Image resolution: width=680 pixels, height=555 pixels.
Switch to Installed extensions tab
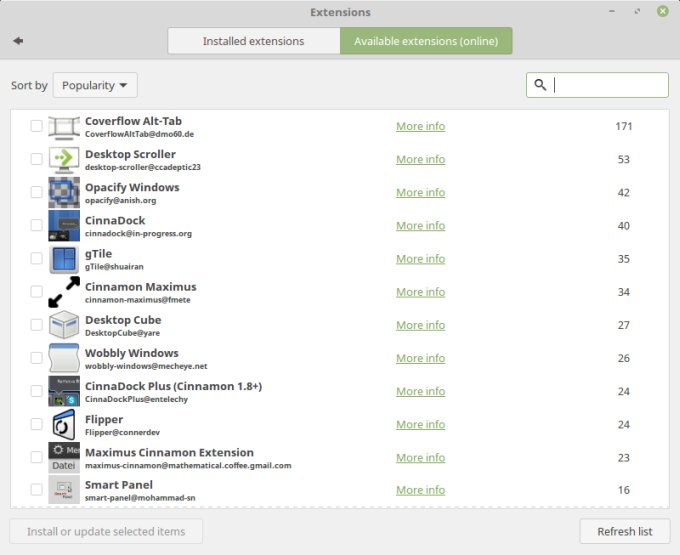254,41
